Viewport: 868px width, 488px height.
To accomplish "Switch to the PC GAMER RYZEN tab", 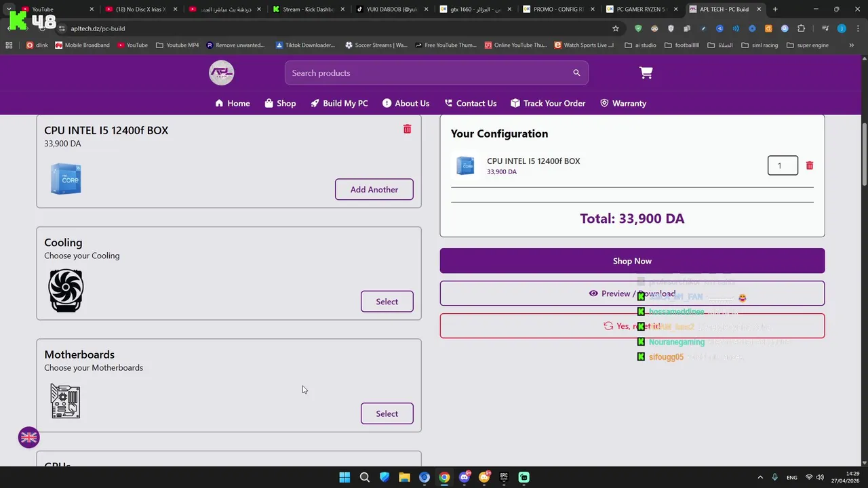I will 642,9.
